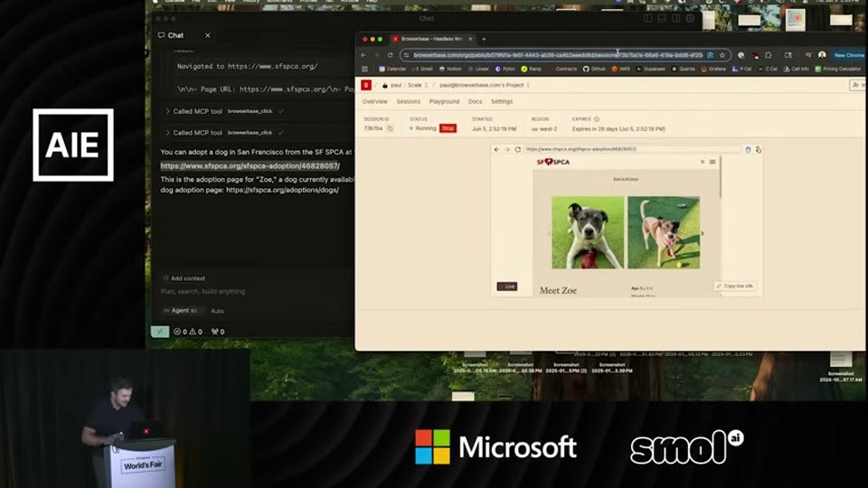Open the Pricing Calculator bookmark
This screenshot has height=488, width=868.
coord(838,70)
